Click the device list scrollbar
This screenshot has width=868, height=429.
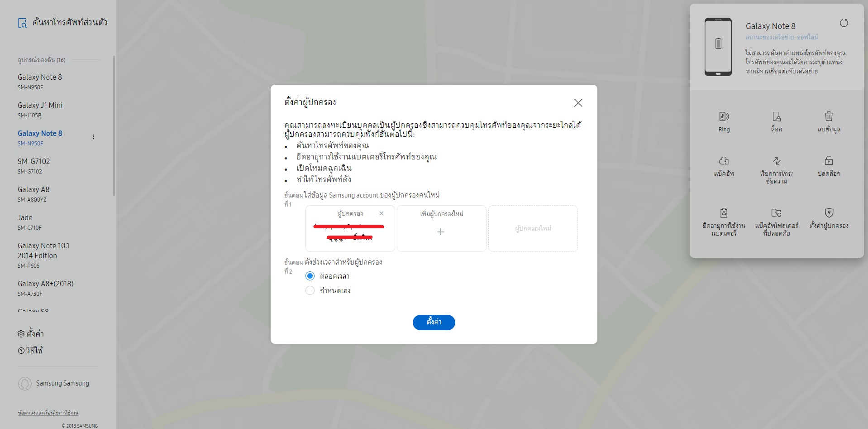pos(114,125)
